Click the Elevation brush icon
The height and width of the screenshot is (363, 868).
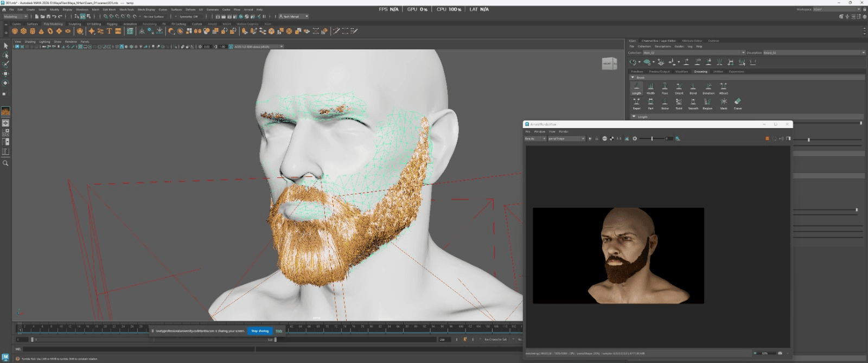click(708, 87)
